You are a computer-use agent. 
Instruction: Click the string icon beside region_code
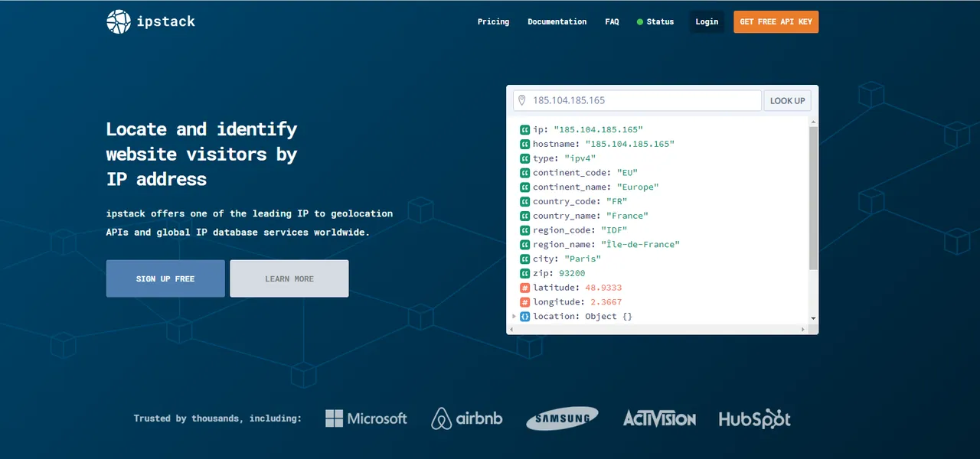(524, 230)
